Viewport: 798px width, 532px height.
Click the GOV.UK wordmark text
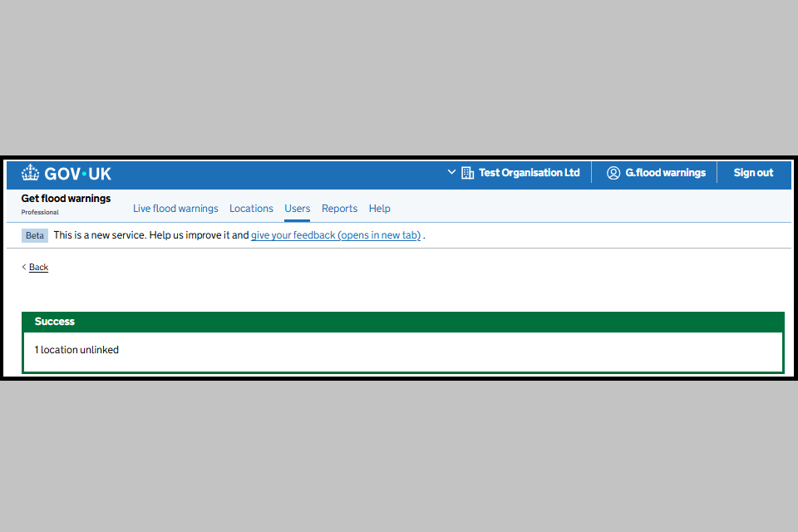click(78, 174)
